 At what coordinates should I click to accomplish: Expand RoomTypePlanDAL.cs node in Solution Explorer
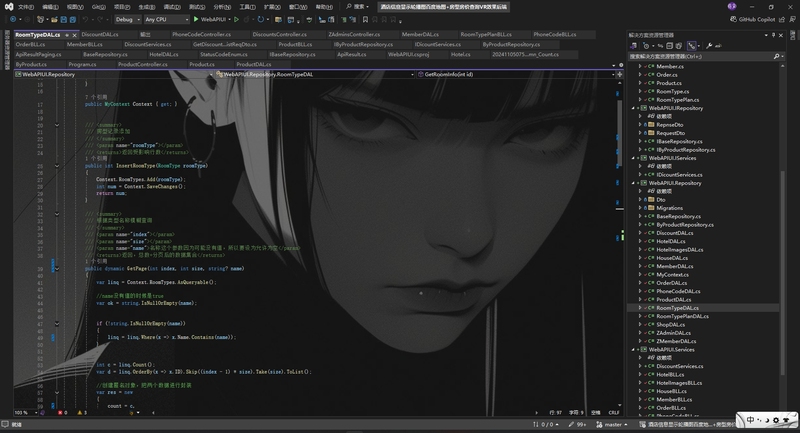point(640,316)
